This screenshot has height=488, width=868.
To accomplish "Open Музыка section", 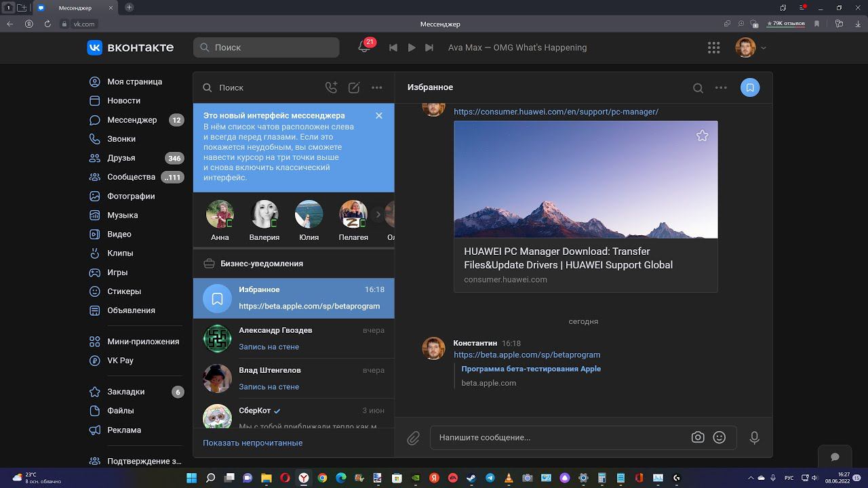I will [x=122, y=215].
